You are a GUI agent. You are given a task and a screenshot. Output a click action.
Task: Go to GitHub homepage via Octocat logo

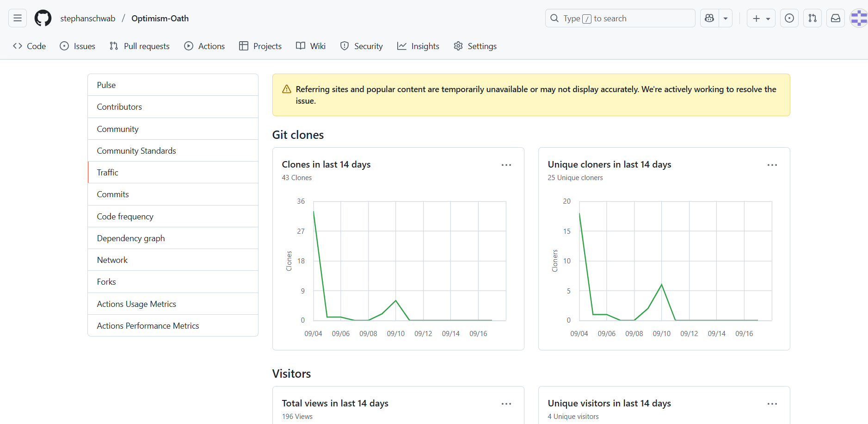point(43,18)
